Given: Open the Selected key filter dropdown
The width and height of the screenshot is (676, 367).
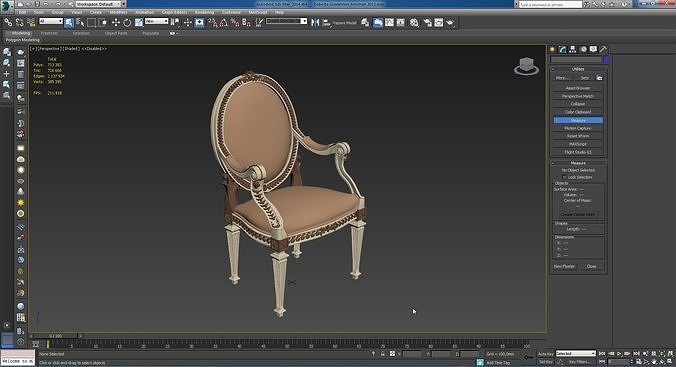Looking at the screenshot, I should 576,354.
